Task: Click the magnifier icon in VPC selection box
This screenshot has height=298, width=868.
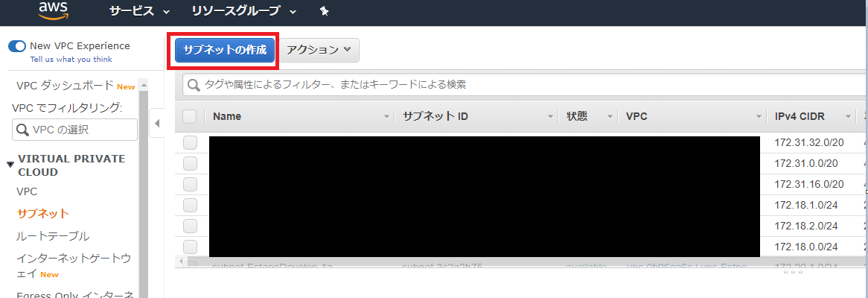Action: [22, 130]
